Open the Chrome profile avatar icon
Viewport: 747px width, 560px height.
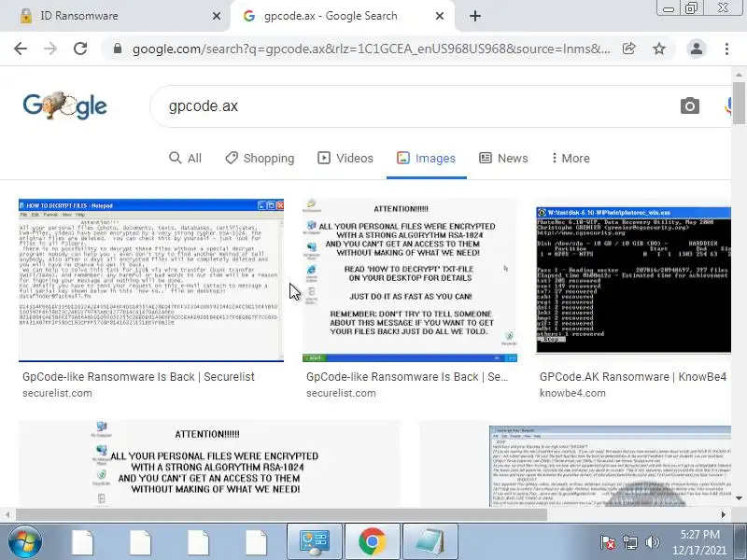pos(696,49)
